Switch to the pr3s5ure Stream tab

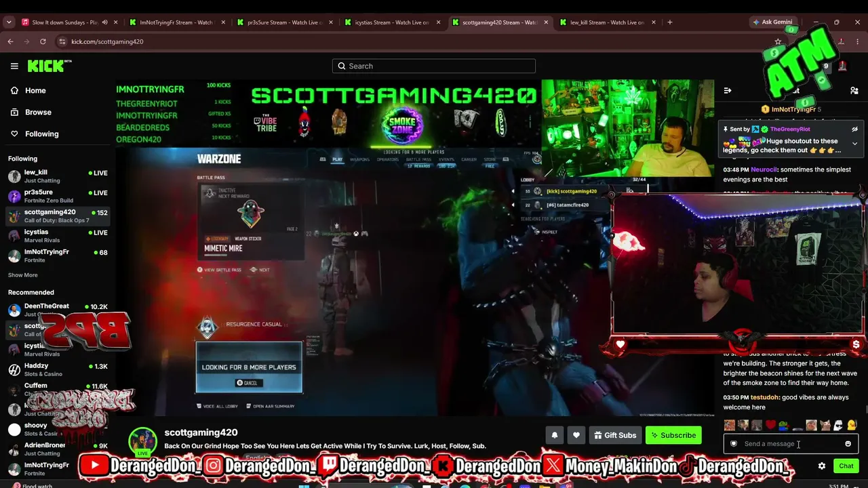pos(285,22)
